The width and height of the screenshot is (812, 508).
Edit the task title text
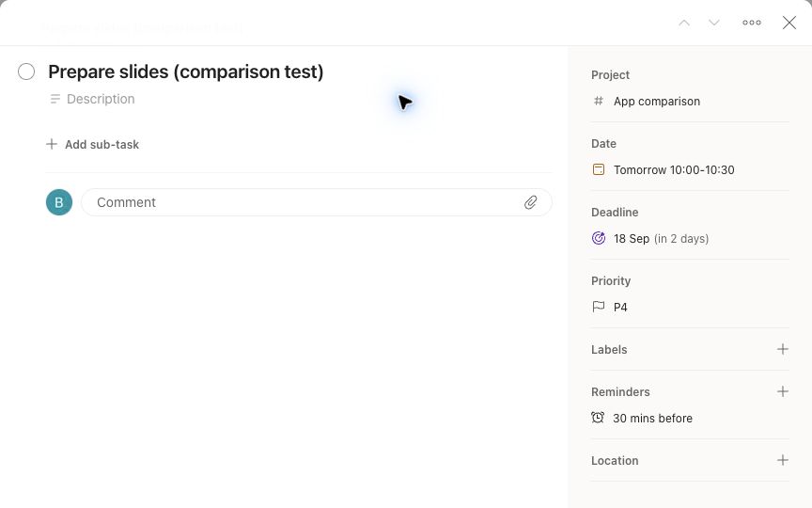click(x=186, y=71)
